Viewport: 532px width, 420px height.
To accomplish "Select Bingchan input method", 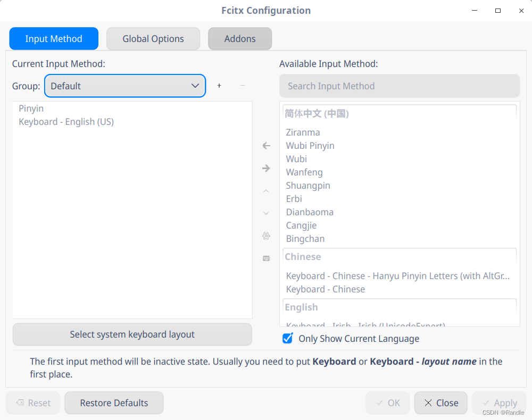I will tap(400, 239).
